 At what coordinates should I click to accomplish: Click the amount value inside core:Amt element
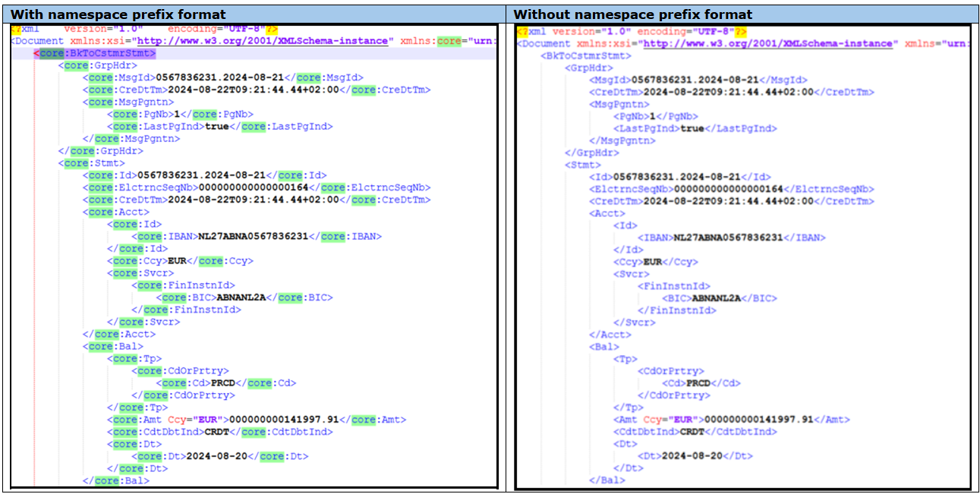pyautogui.click(x=283, y=420)
